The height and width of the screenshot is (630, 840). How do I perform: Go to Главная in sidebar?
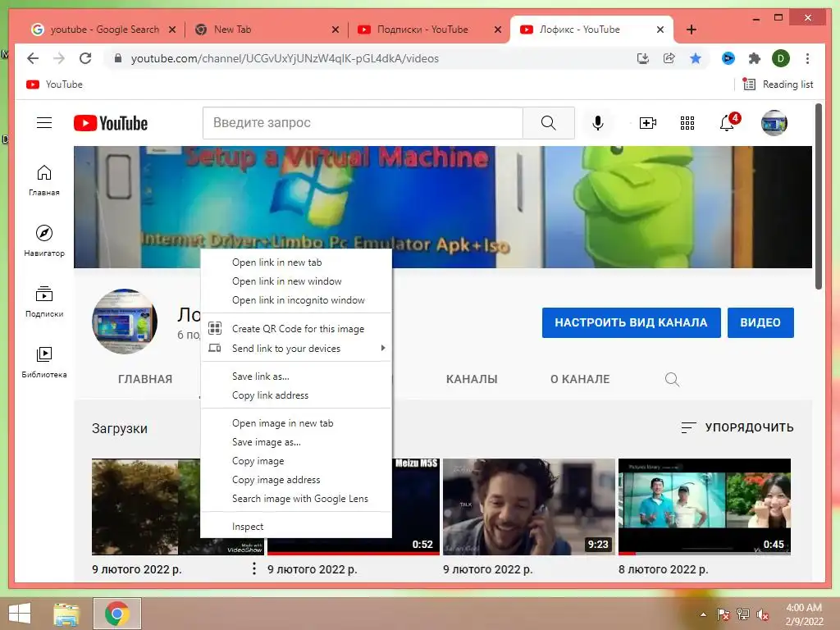[44, 180]
